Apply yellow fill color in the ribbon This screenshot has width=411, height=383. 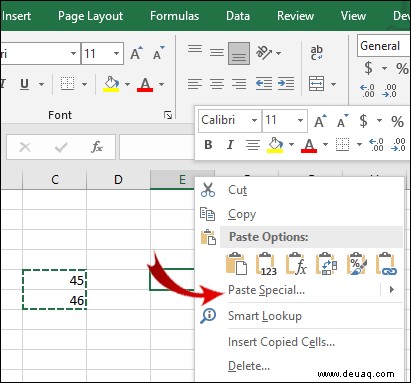pos(111,84)
